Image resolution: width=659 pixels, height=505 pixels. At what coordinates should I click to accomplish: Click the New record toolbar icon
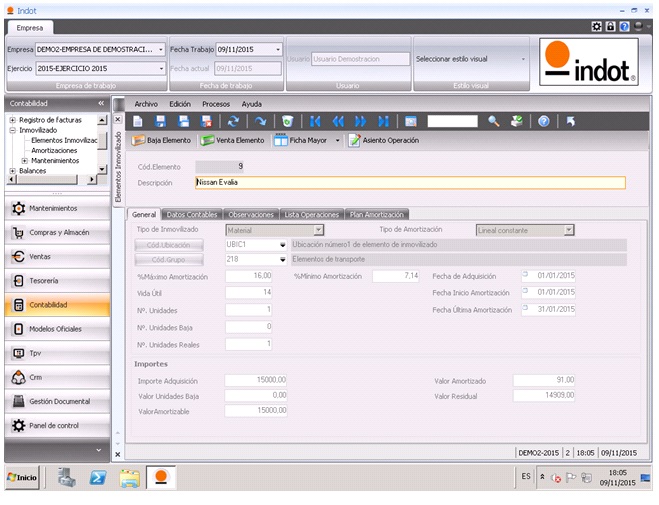139,121
